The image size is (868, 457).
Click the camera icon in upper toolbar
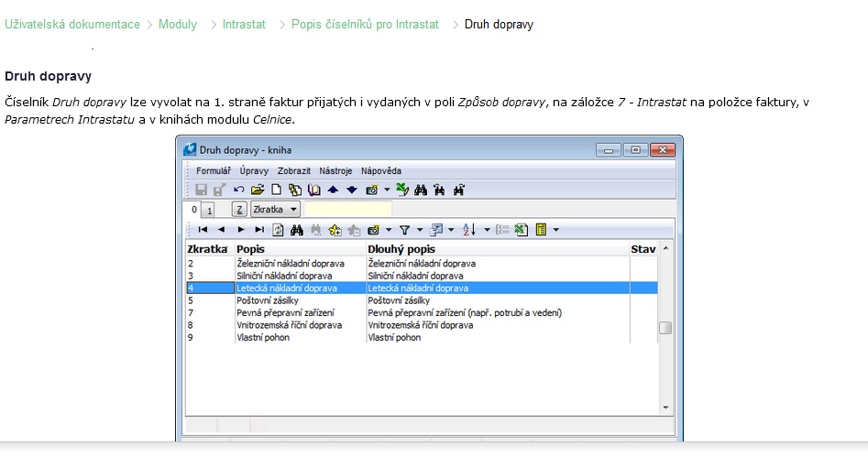[371, 190]
